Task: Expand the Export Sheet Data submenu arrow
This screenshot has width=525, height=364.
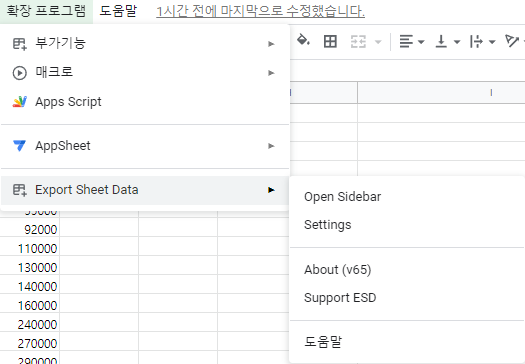Action: pyautogui.click(x=271, y=190)
